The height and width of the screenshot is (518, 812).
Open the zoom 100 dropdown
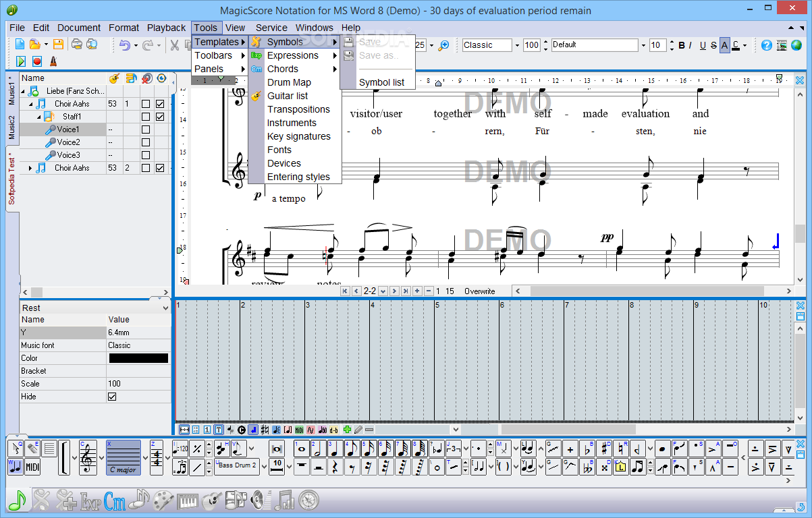pos(532,45)
